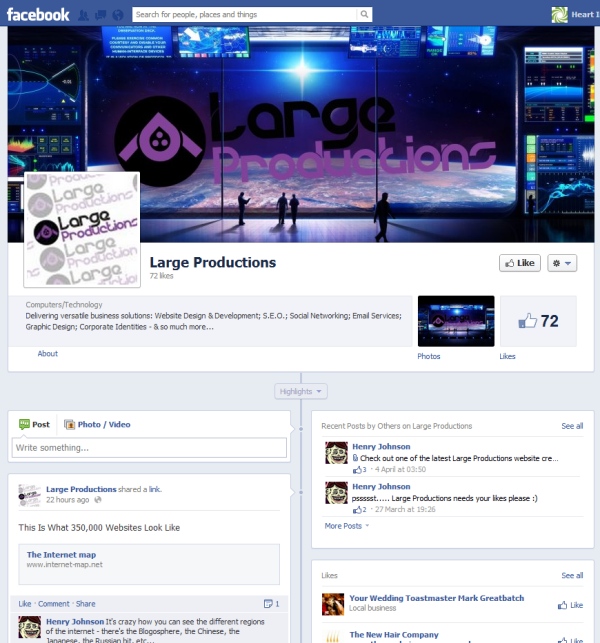Open the Large Productions profile picture
This screenshot has height=643, width=600.
pos(82,231)
